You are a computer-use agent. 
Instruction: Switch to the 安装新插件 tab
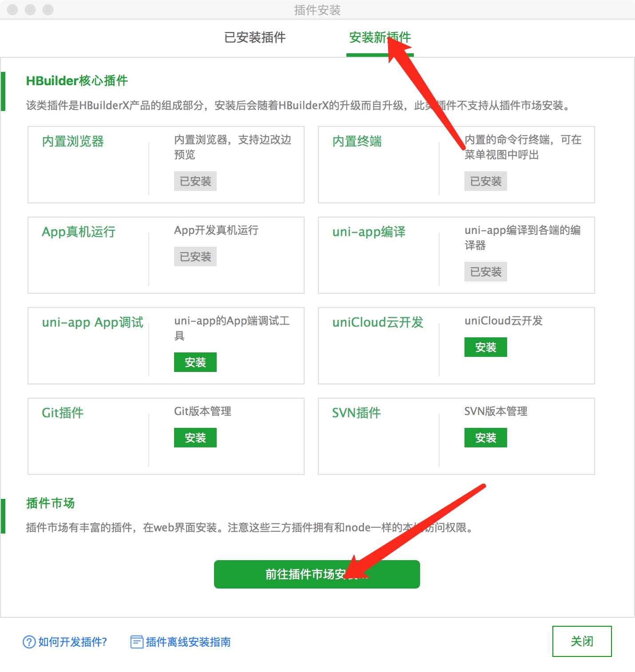(380, 38)
